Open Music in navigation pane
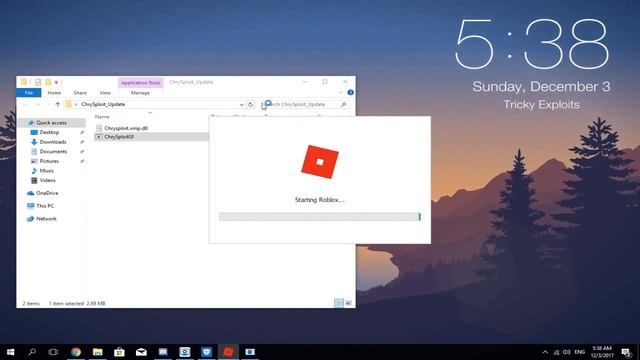 pyautogui.click(x=47, y=171)
